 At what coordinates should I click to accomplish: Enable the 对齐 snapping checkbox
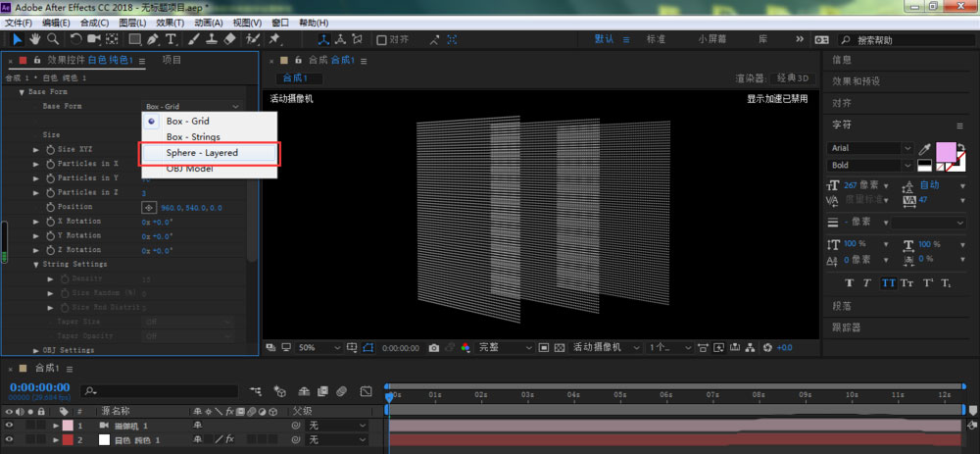(382, 40)
